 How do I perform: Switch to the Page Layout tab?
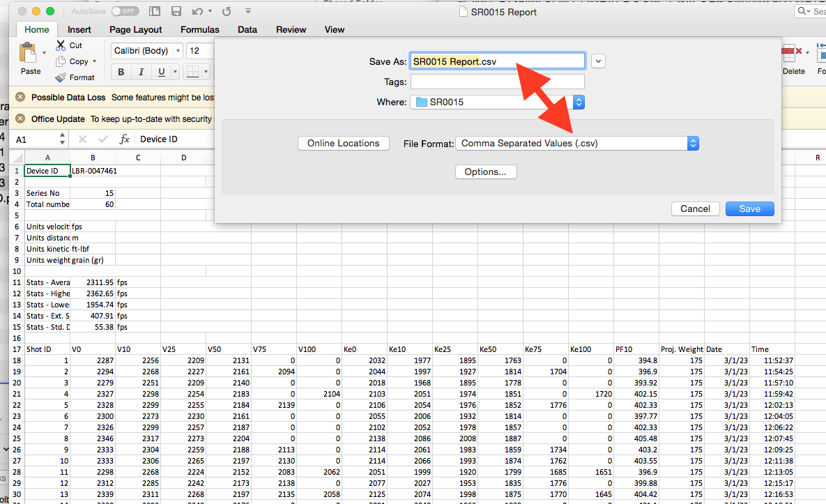[x=135, y=29]
